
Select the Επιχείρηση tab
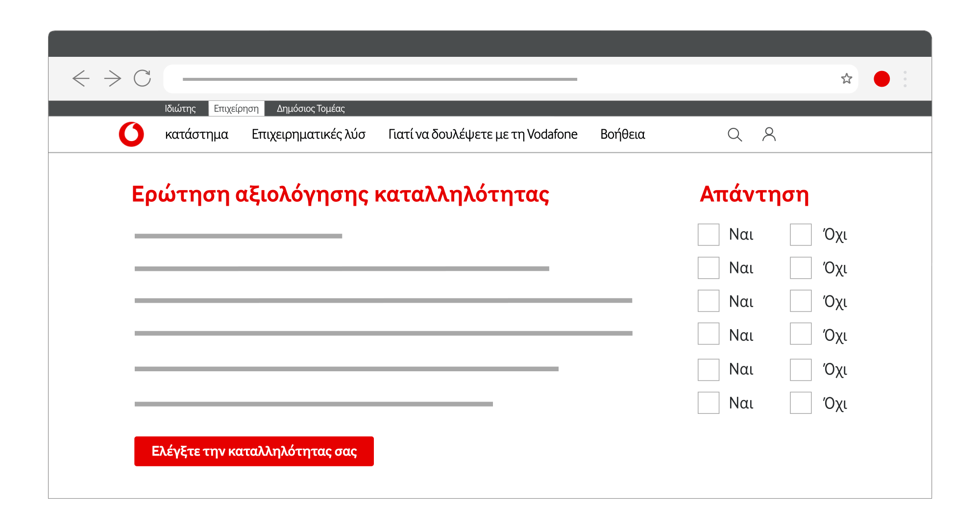(236, 108)
